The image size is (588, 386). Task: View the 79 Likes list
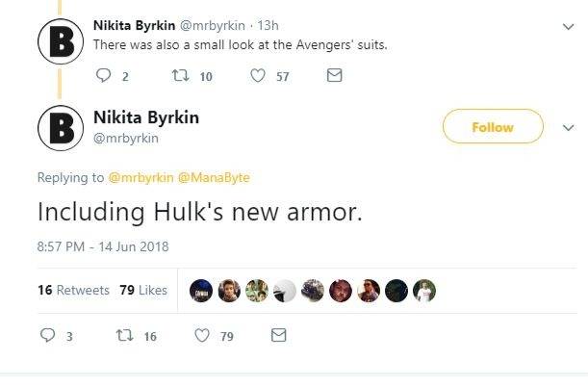(142, 290)
